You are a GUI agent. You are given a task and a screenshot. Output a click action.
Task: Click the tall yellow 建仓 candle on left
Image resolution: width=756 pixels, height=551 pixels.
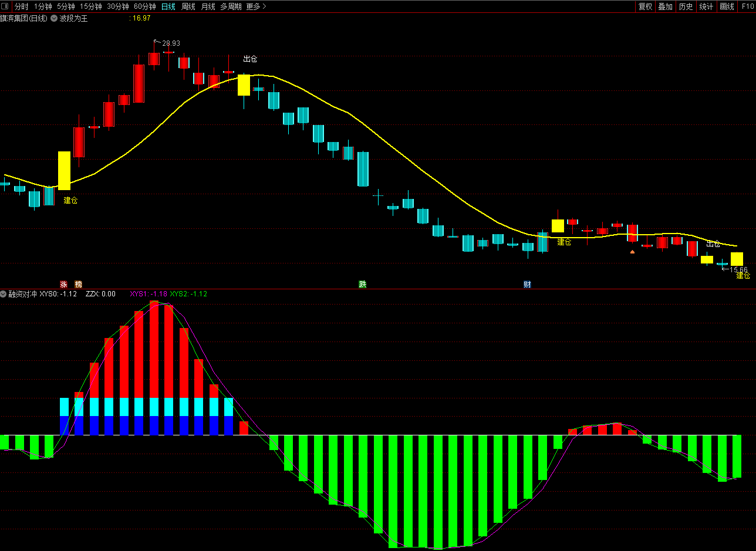point(64,171)
